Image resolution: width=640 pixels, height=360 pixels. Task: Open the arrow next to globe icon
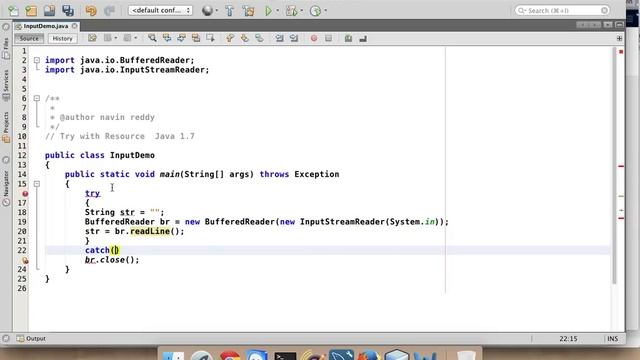(216, 11)
